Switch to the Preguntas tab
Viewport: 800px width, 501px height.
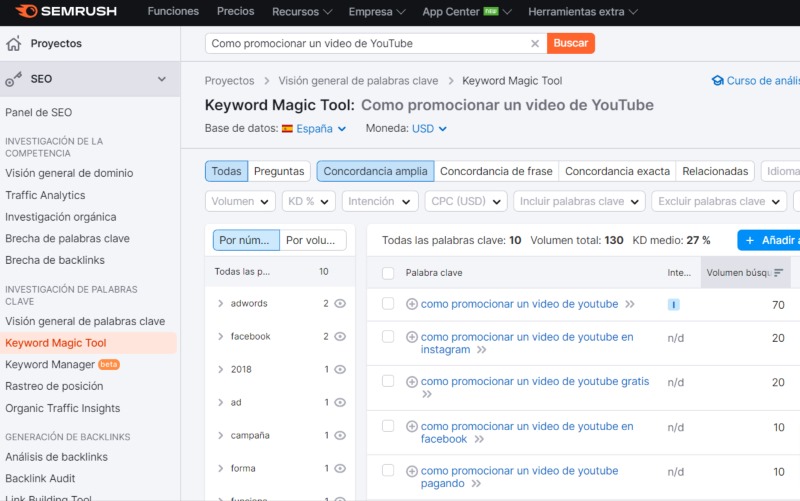pyautogui.click(x=279, y=171)
